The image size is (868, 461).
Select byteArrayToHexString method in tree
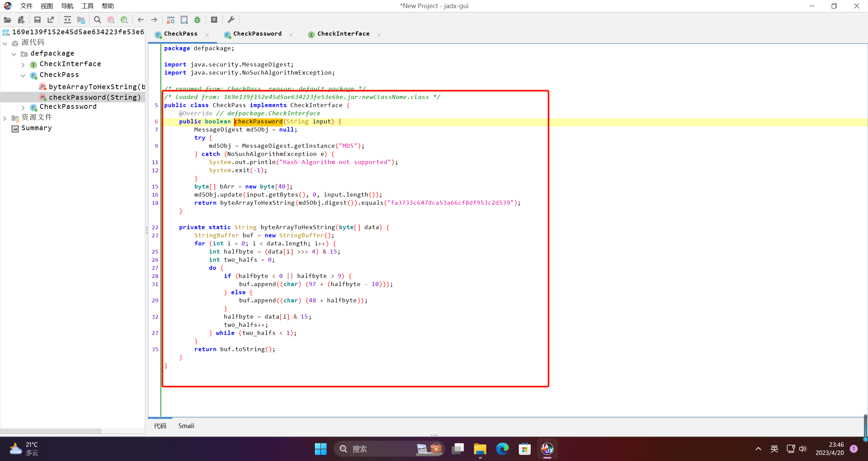pos(97,87)
